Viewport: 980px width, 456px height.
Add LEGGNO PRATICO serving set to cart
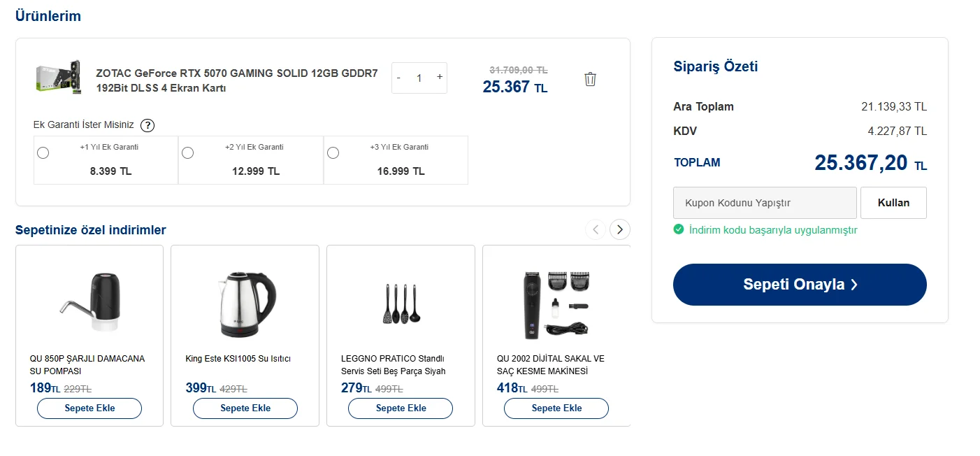click(401, 408)
